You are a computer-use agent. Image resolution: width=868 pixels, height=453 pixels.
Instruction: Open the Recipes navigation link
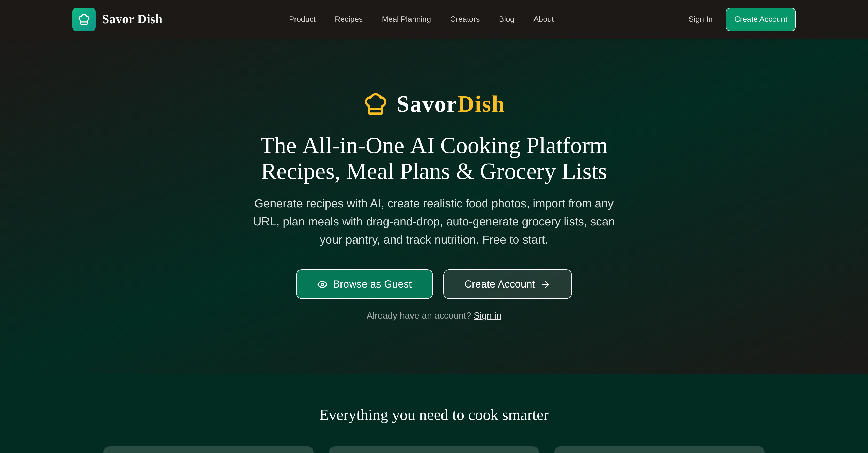(348, 19)
